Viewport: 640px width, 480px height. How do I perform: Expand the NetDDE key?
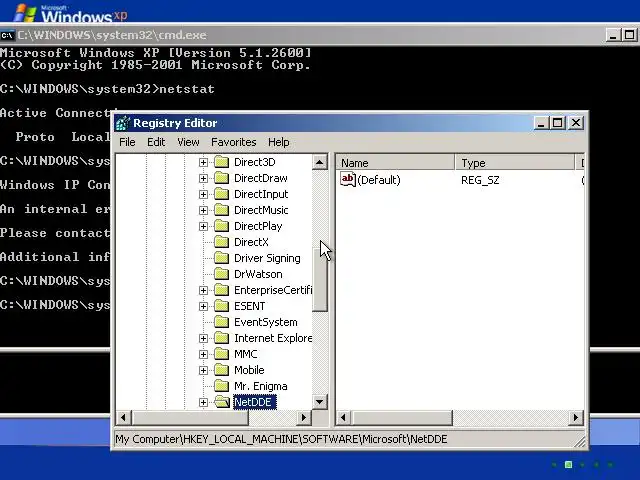coord(203,402)
